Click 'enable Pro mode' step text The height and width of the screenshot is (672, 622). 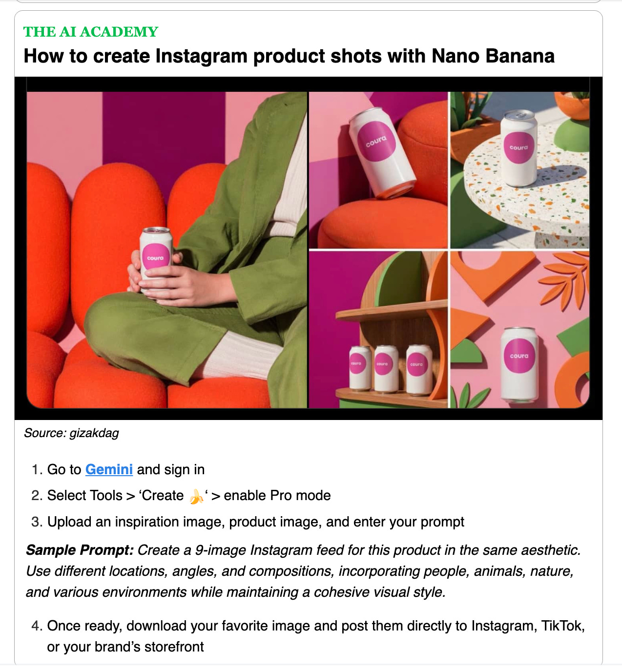click(x=277, y=496)
